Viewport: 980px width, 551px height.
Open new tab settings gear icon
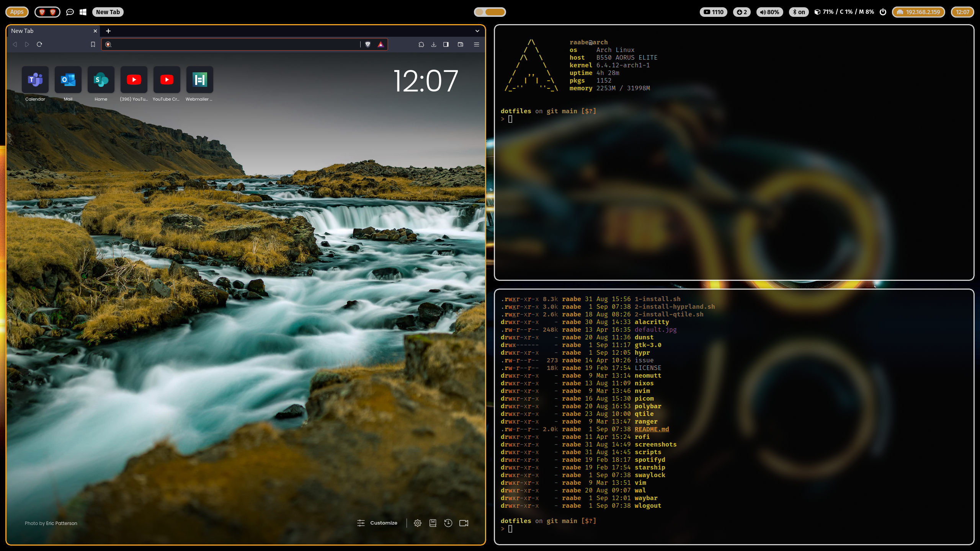tap(418, 523)
